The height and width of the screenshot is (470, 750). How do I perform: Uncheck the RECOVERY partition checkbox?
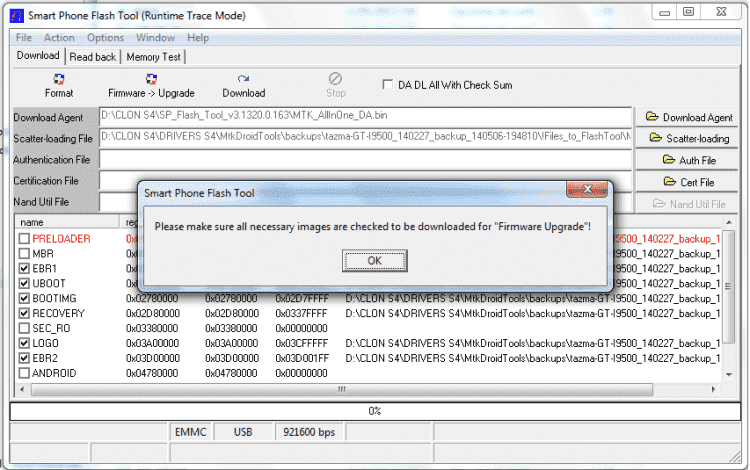[x=24, y=314]
